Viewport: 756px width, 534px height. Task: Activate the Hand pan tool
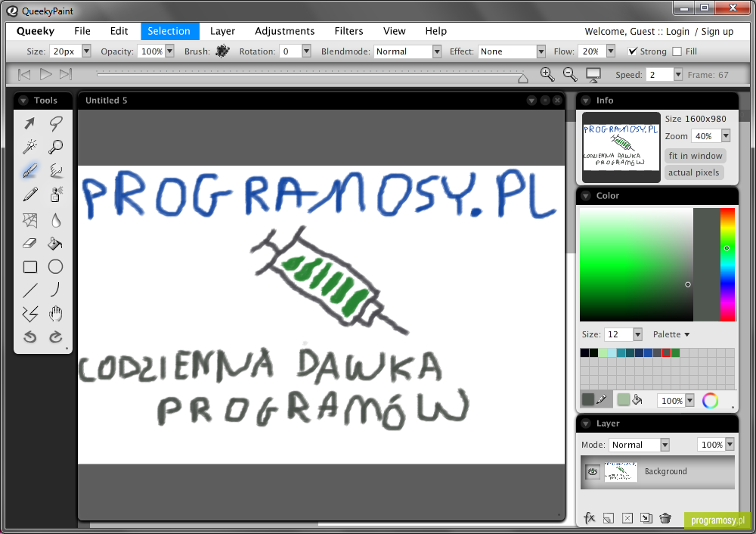[x=55, y=314]
